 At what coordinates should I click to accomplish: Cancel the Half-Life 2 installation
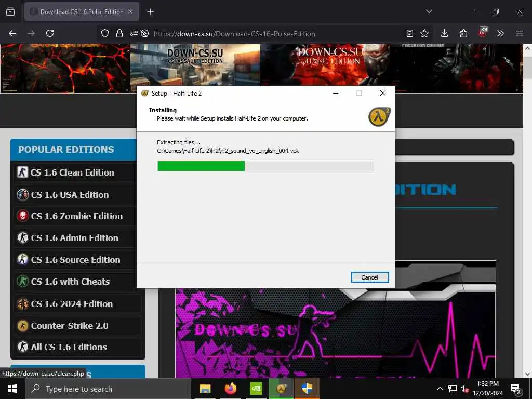coord(369,277)
